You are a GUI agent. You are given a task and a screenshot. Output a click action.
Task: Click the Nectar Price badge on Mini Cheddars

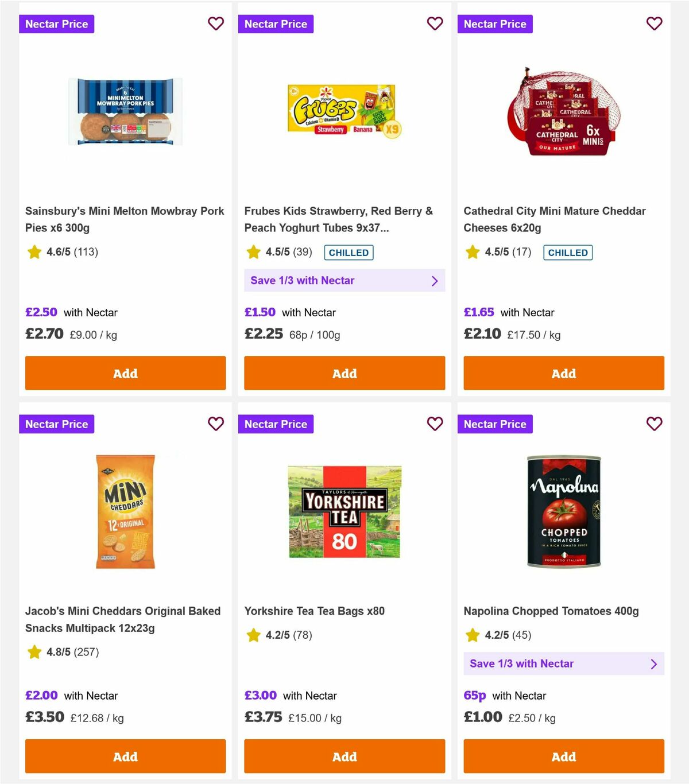56,424
